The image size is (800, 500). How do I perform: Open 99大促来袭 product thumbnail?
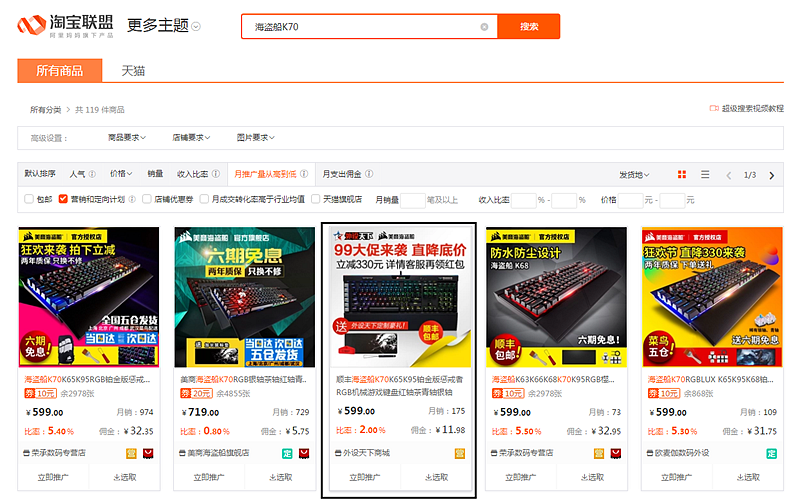[x=401, y=297]
